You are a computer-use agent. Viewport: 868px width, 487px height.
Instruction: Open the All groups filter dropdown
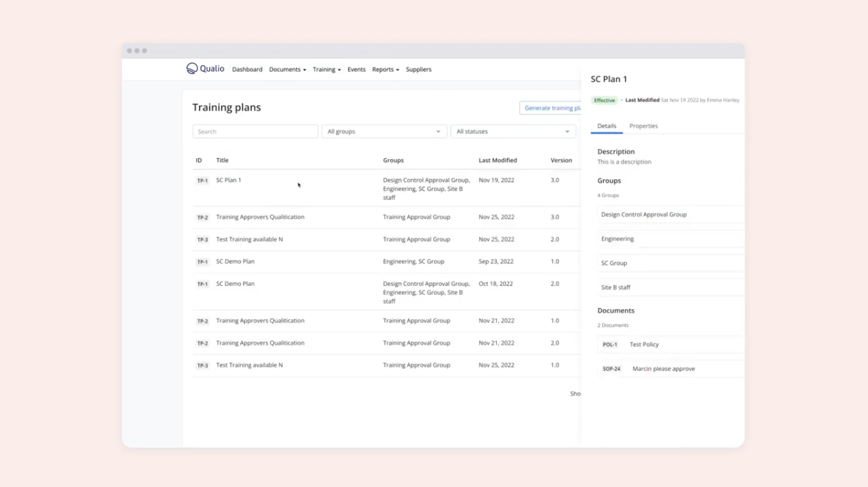coord(383,132)
